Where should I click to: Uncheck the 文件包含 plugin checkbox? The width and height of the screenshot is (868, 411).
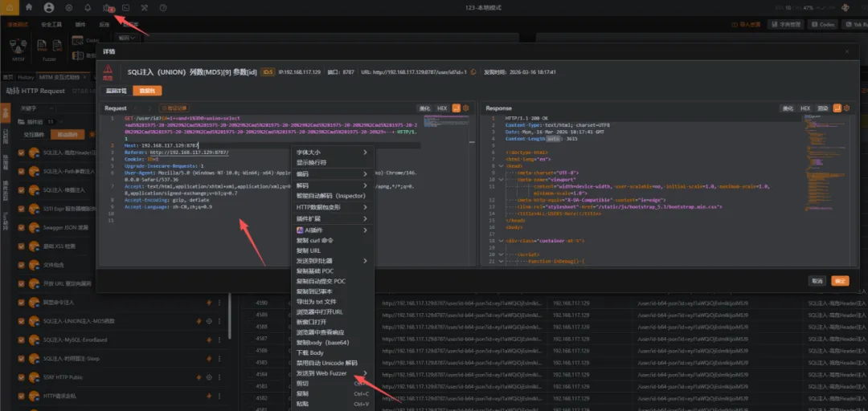pyautogui.click(x=21, y=265)
